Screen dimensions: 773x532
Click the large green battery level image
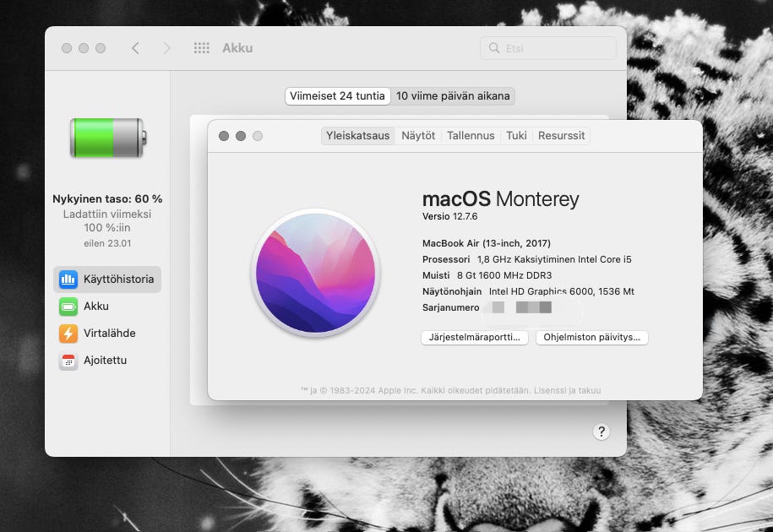[108, 138]
